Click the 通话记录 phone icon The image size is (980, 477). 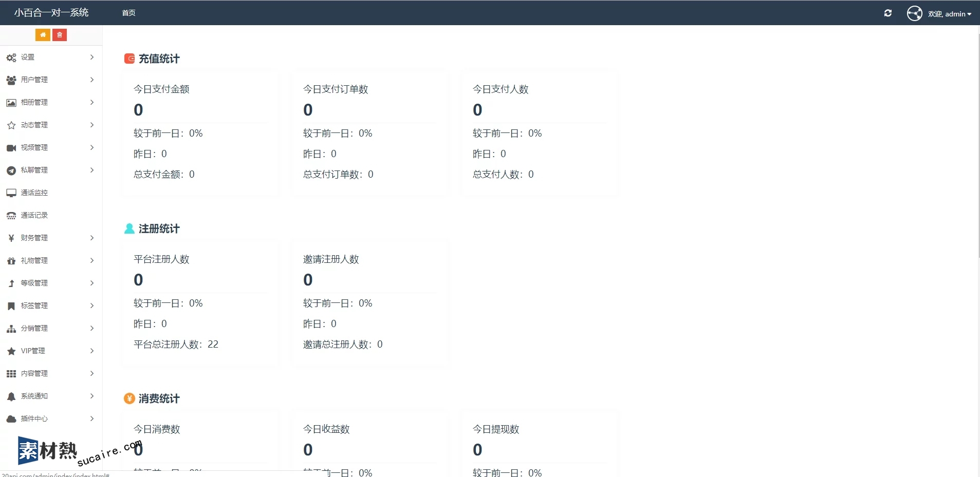pyautogui.click(x=11, y=216)
